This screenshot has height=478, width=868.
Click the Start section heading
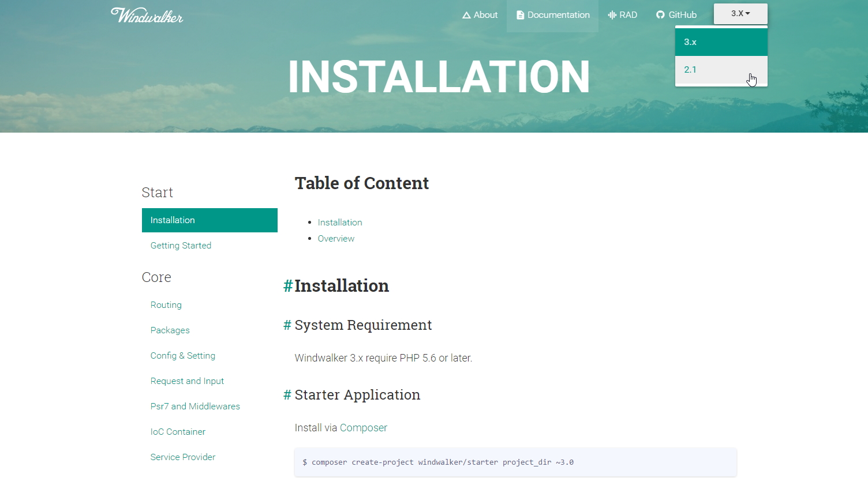coord(158,193)
